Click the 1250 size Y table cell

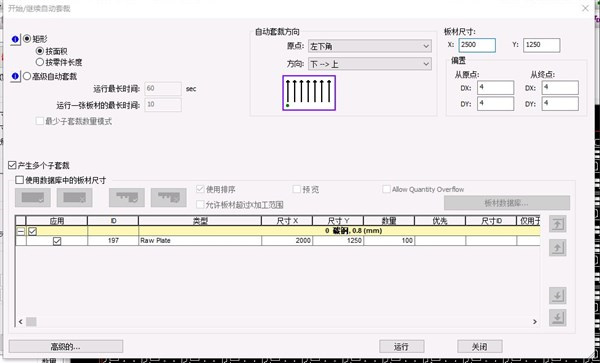(x=338, y=241)
